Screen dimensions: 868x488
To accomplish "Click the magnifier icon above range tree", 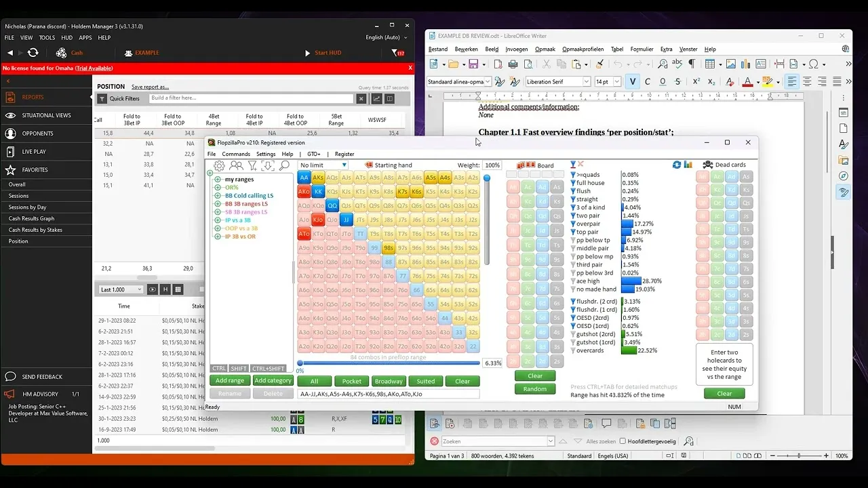I will [x=284, y=165].
